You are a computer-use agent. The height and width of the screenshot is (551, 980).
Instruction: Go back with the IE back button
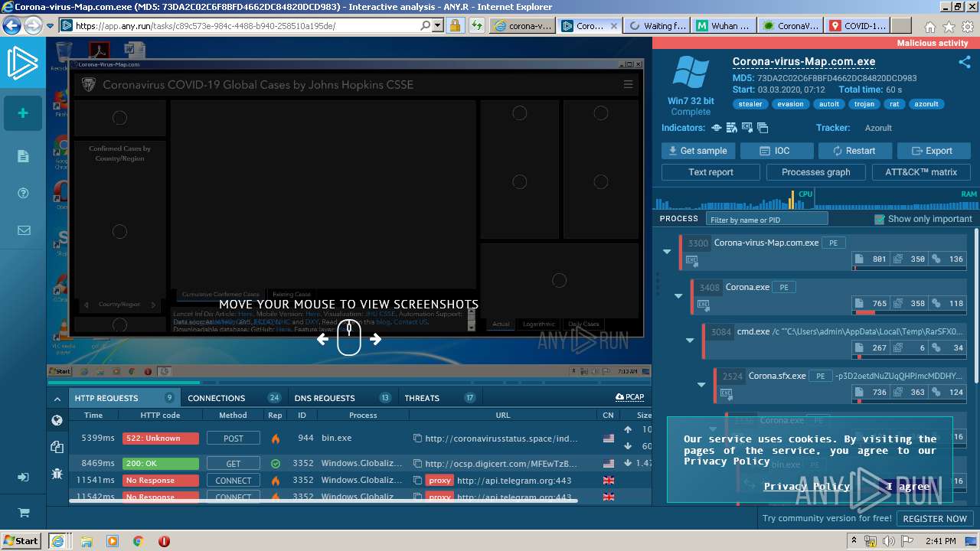(x=12, y=25)
